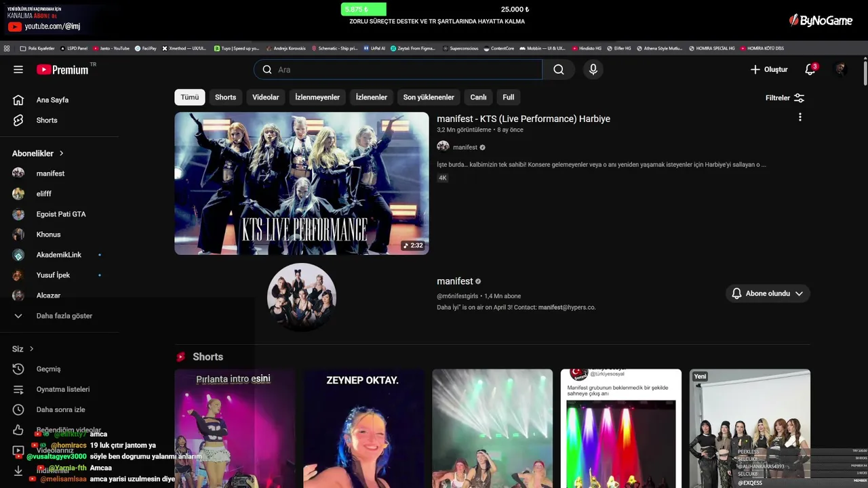Open the UrPal AI bookmark
Screen dimensions: 868x488
click(x=374, y=49)
